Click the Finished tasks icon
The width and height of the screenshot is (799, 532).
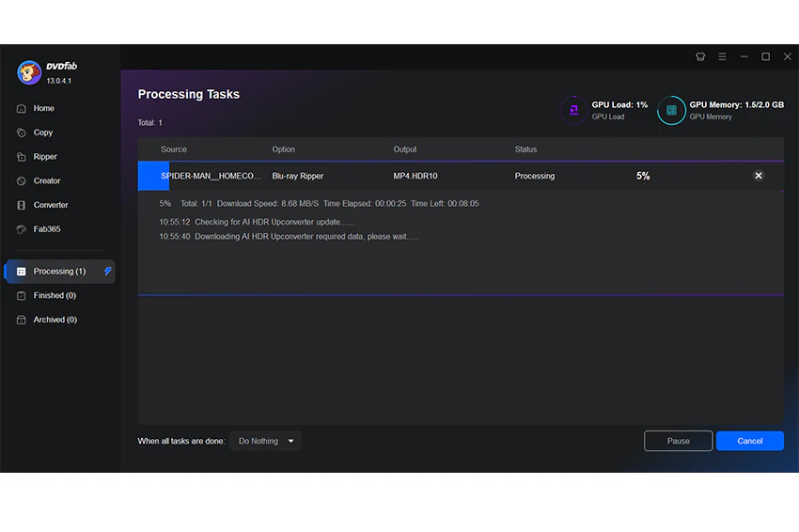click(22, 295)
